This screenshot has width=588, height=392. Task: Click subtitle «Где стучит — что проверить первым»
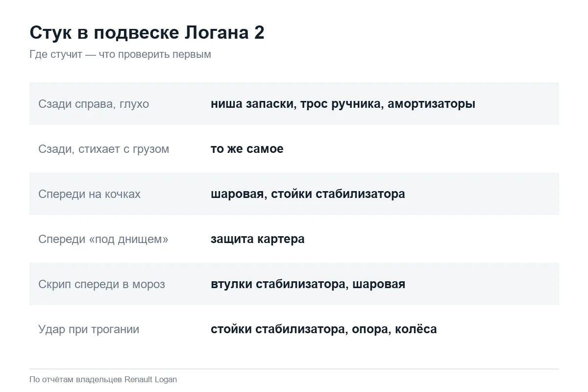(x=120, y=54)
